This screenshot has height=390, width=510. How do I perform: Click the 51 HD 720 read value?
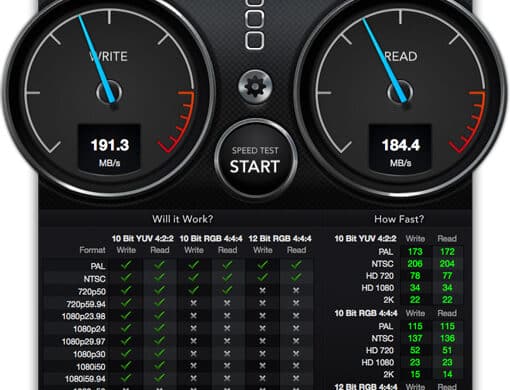[447, 350]
